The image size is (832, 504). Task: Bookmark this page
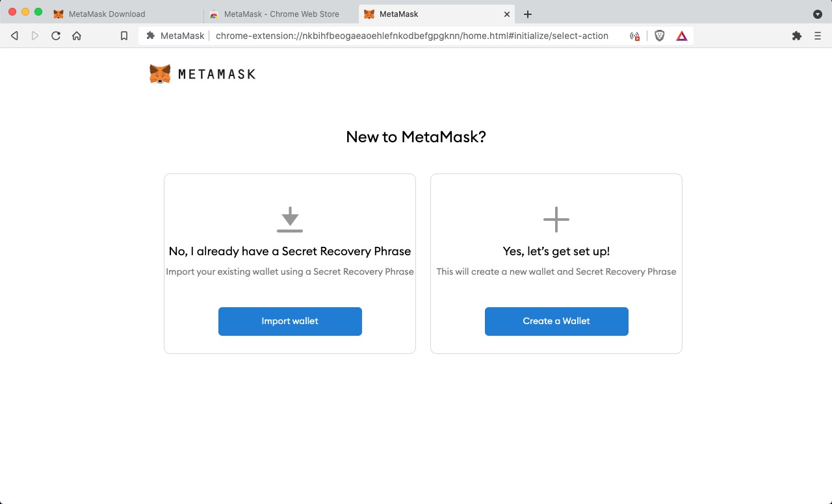coord(124,36)
